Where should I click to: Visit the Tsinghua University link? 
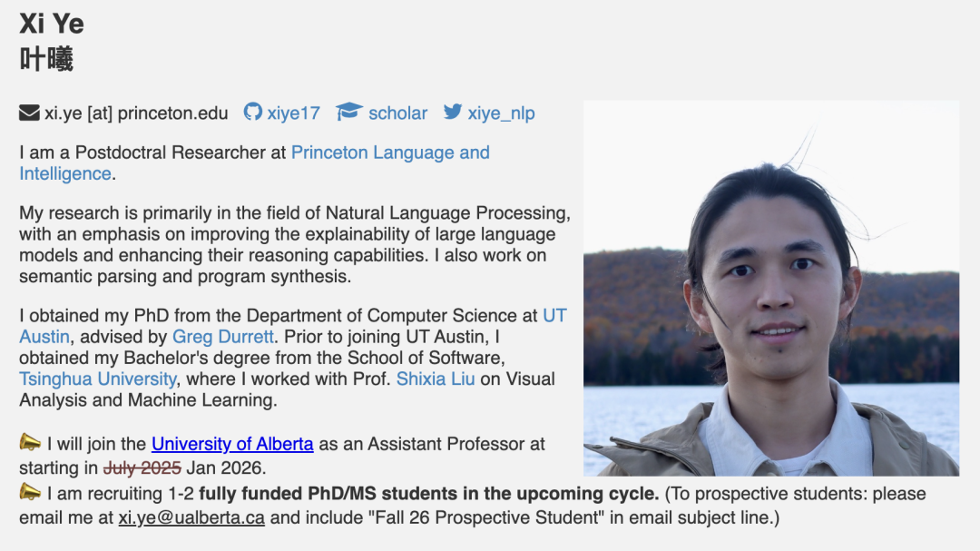click(x=98, y=379)
